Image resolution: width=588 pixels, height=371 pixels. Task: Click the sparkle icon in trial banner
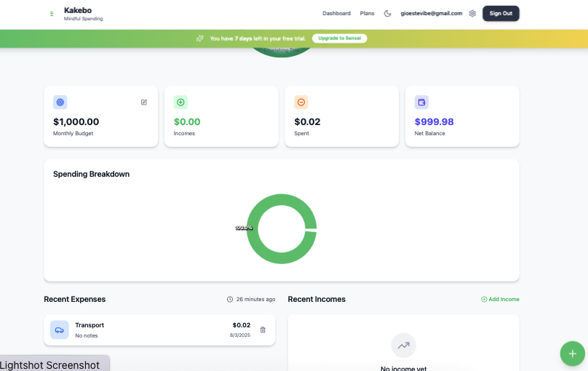coord(200,38)
